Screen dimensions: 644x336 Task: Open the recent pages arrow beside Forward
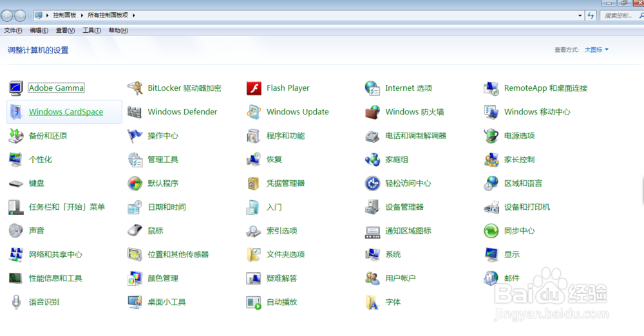pos(30,16)
